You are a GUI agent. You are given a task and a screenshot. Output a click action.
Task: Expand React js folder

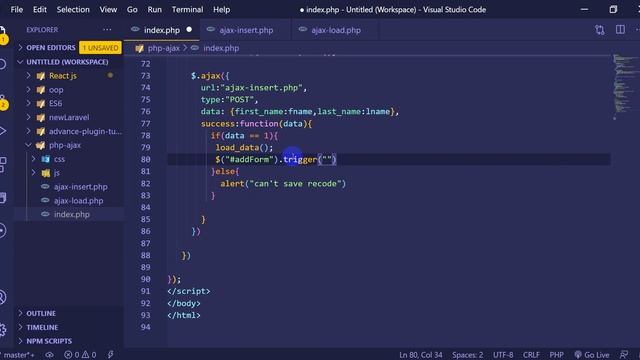(x=29, y=76)
